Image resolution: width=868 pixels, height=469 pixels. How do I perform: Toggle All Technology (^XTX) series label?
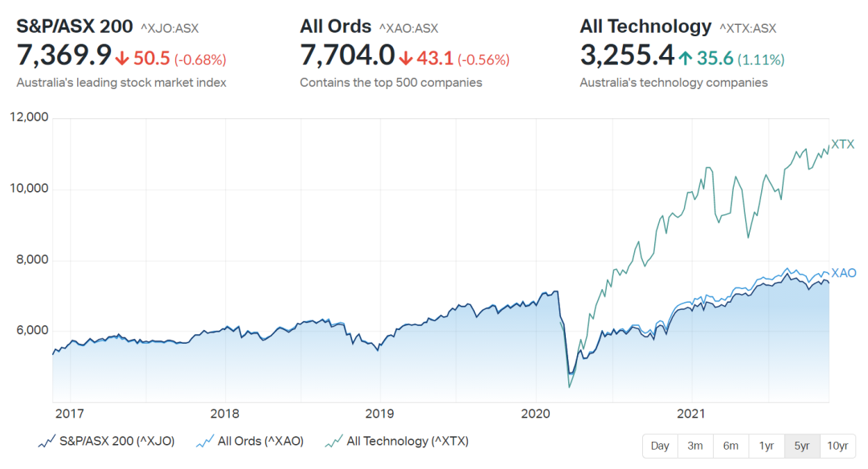407,442
